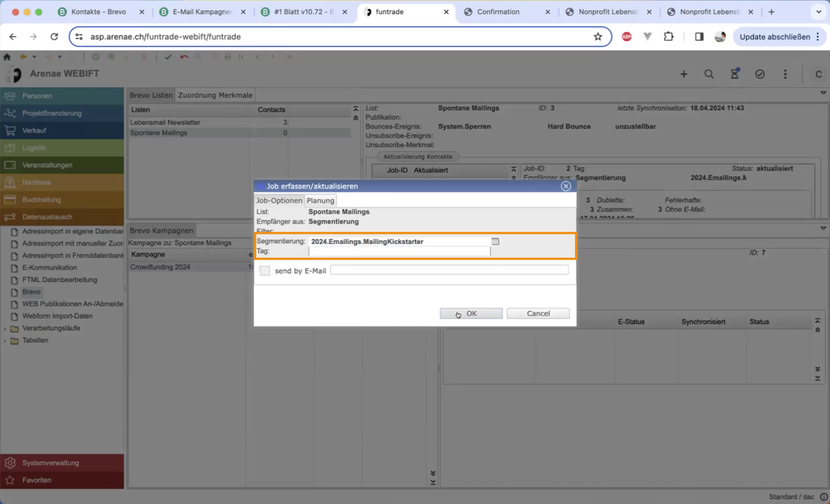The width and height of the screenshot is (830, 504).
Task: Collapse the Brevo Listen panel arrow
Action: pos(823,93)
